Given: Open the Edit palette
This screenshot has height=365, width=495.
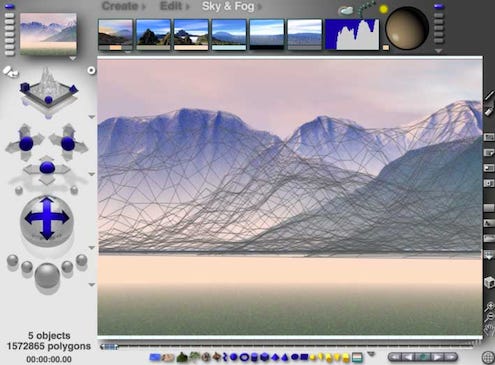Looking at the screenshot, I should [x=171, y=6].
